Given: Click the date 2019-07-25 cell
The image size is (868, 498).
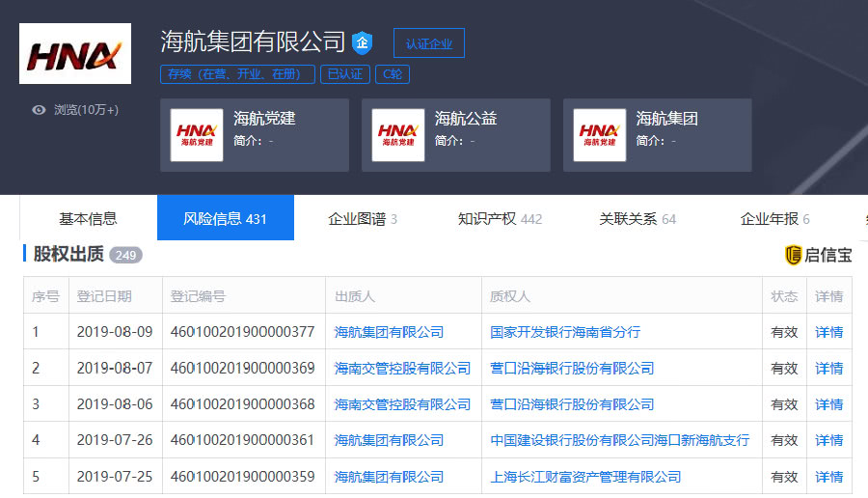Looking at the screenshot, I should click(x=115, y=477).
